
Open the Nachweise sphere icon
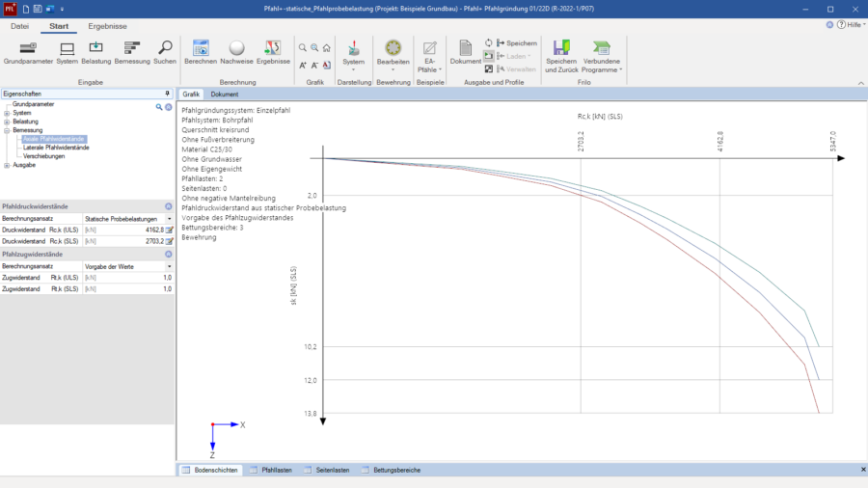236,52
